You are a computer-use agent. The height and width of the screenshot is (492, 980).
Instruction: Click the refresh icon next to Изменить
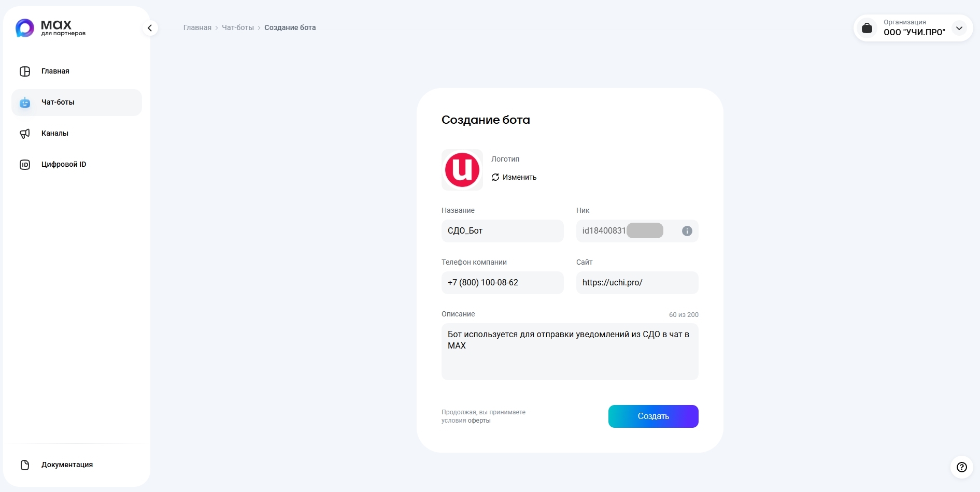coord(495,177)
